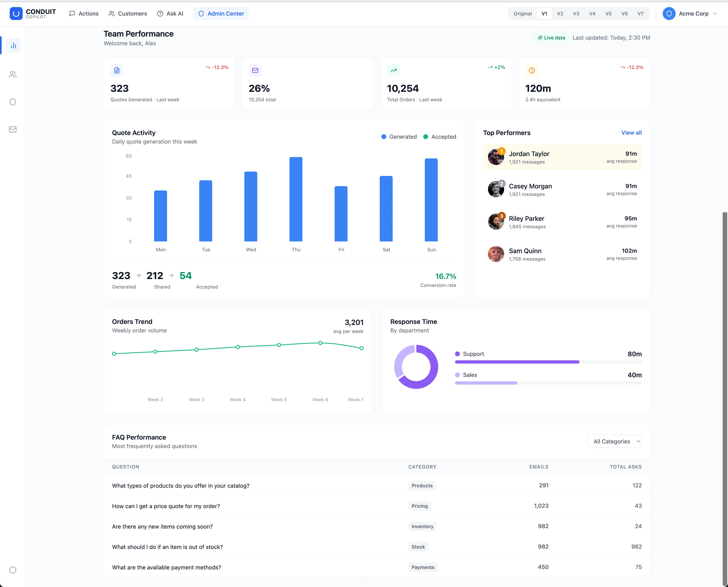
Task: Click the Products category tag
Action: point(422,485)
